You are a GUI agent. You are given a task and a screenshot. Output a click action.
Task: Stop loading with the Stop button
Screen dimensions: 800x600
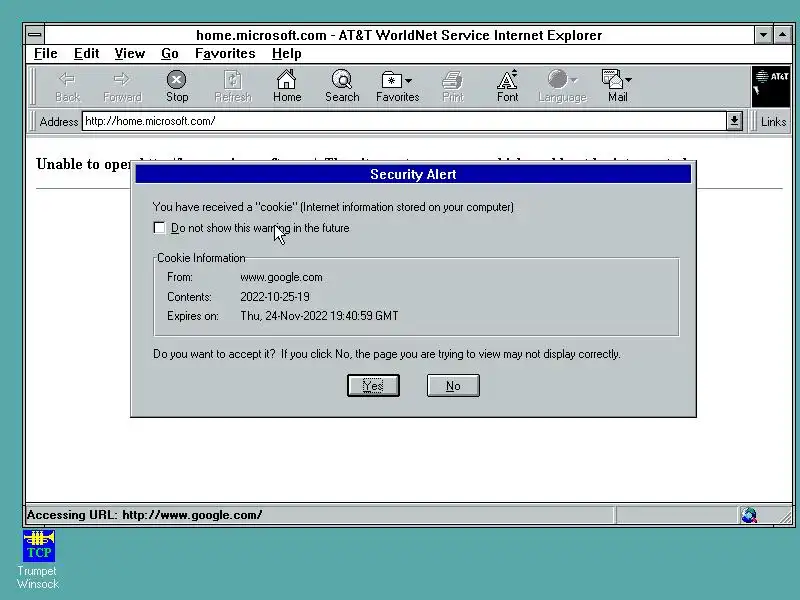pos(177,87)
